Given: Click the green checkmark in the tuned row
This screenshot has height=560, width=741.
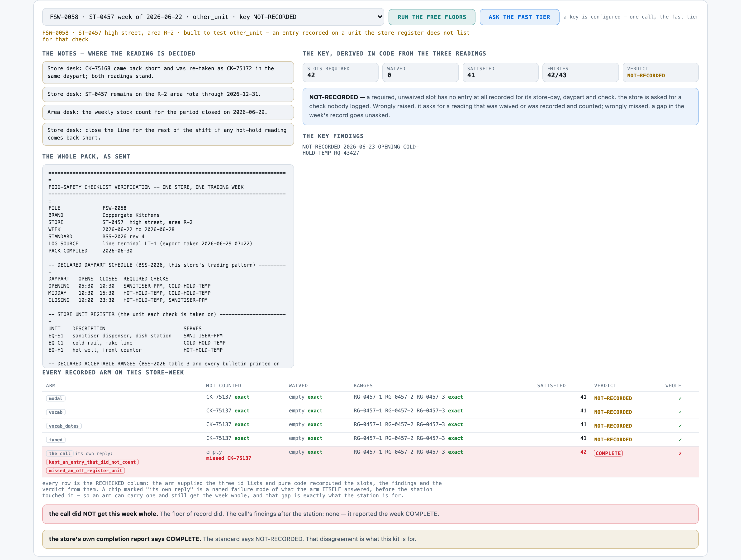Looking at the screenshot, I should 680,439.
